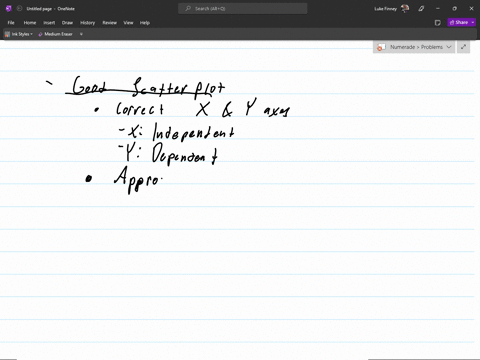The image size is (480, 360).
Task: Switch to the Insert tab
Action: (49, 23)
